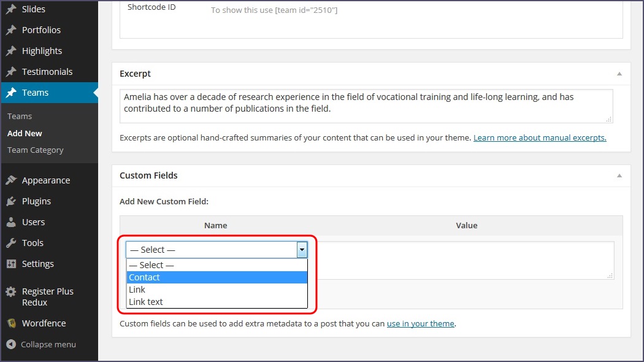Click the Testimonials pin icon
The image size is (644, 362).
(11, 72)
